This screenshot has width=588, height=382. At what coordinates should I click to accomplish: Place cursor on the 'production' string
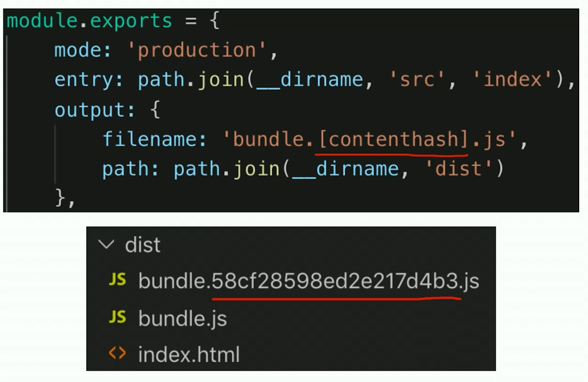(x=197, y=50)
